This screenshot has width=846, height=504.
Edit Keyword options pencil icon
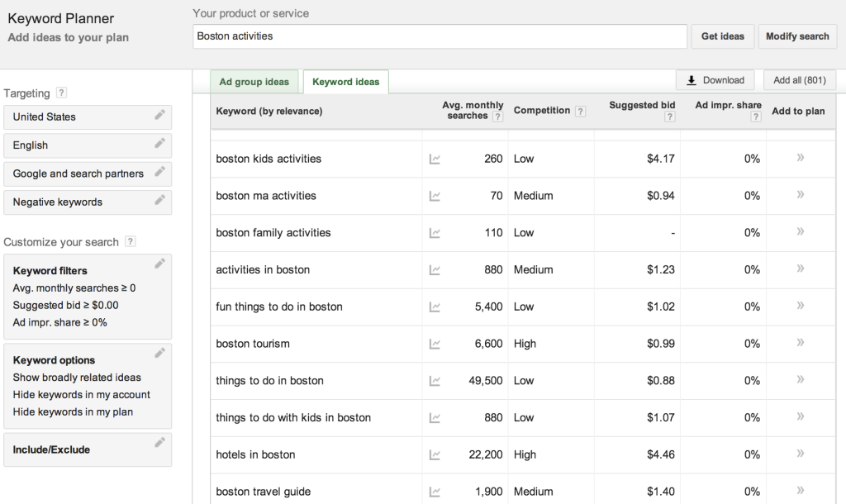point(159,353)
